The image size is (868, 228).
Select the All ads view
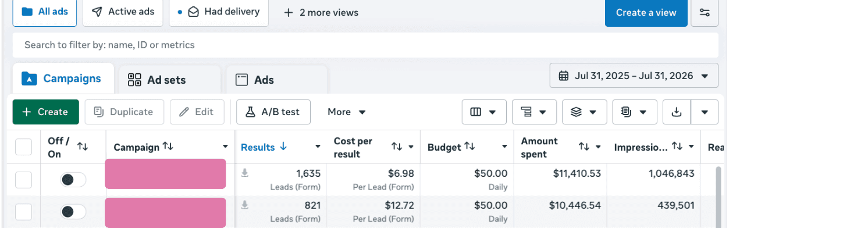(x=45, y=12)
